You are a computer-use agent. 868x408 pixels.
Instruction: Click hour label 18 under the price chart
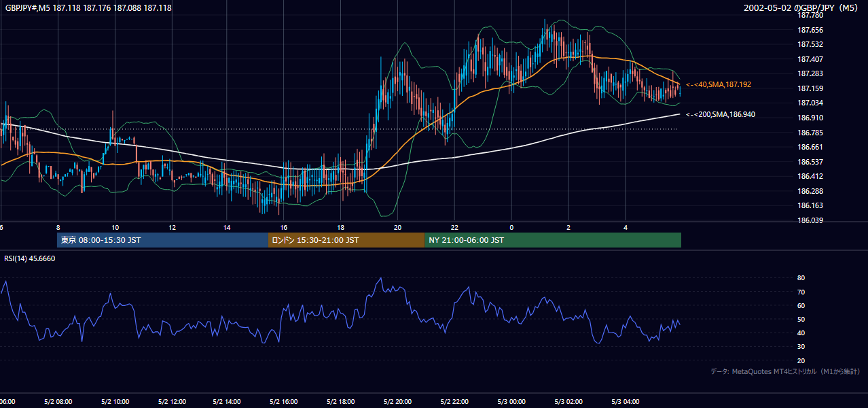click(340, 227)
